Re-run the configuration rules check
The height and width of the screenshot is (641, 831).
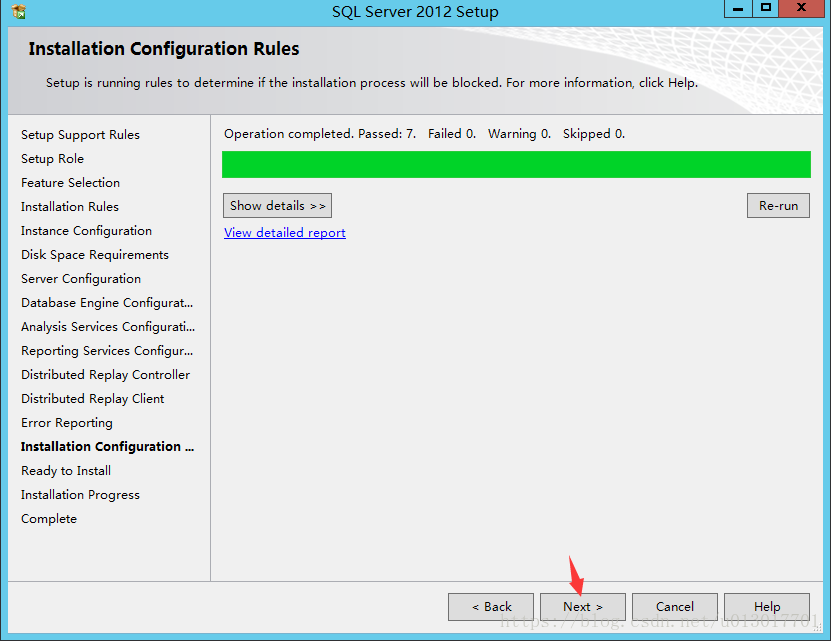click(x=778, y=206)
